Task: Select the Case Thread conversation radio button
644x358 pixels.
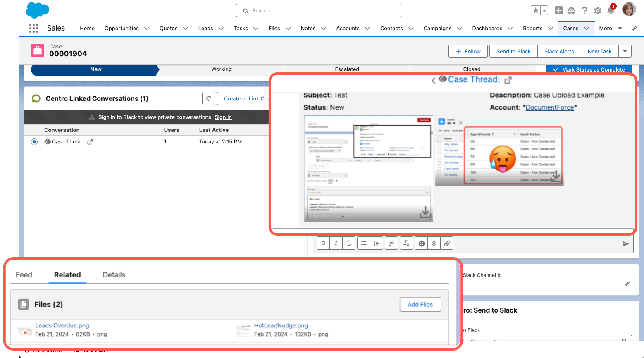Action: [x=34, y=142]
